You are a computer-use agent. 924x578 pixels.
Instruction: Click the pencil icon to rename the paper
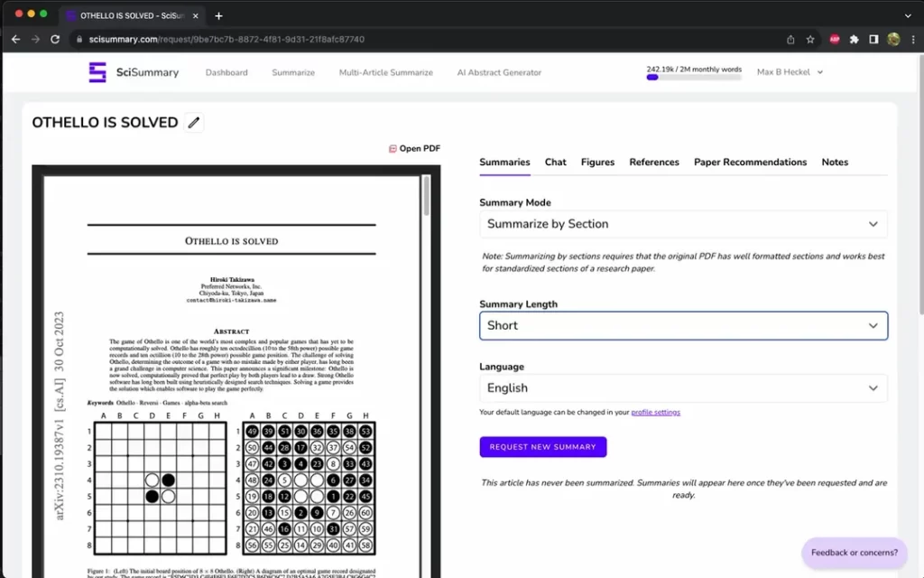coord(193,122)
